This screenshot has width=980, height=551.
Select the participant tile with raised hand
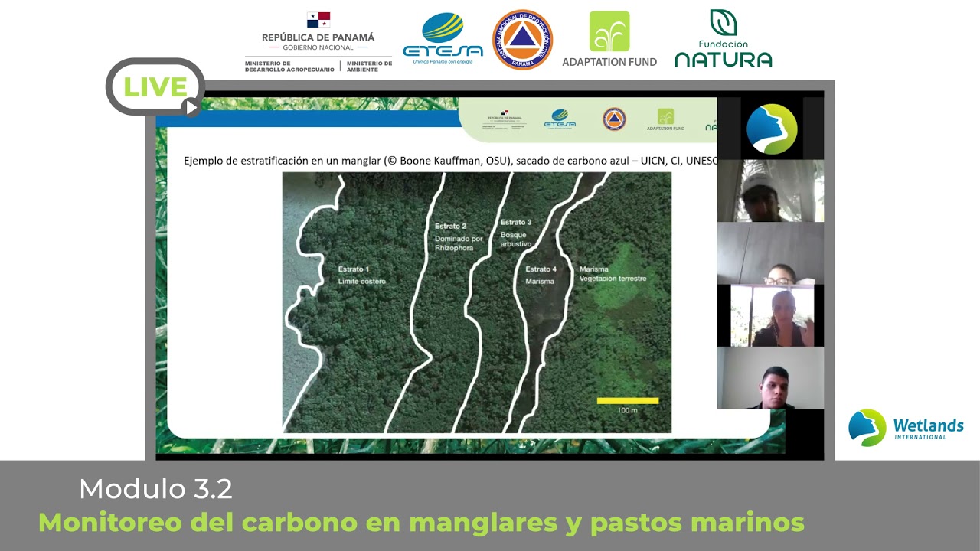tap(770, 315)
